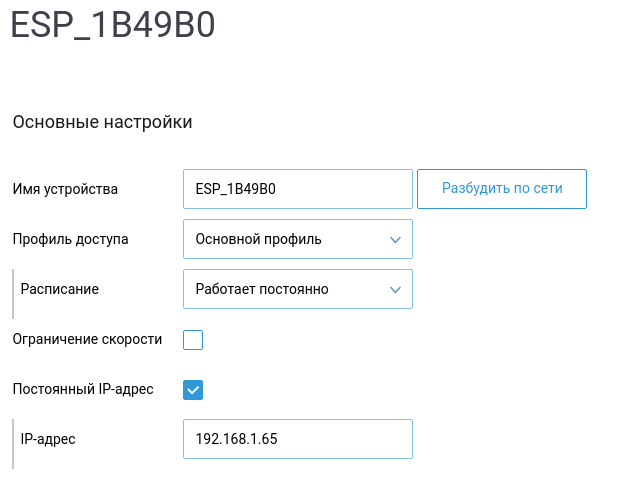This screenshot has width=631, height=487.
Task: Click the Основной профиль text in the dropdown
Action: (x=258, y=239)
